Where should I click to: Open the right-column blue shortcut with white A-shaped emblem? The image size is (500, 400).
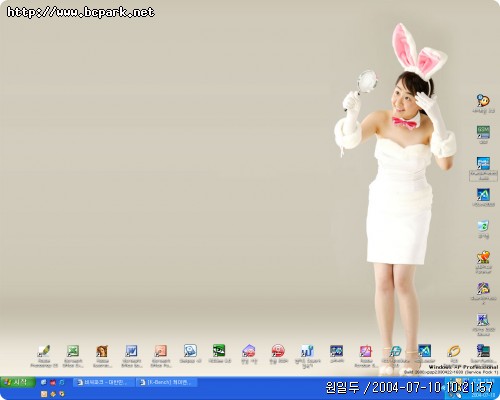(x=483, y=198)
